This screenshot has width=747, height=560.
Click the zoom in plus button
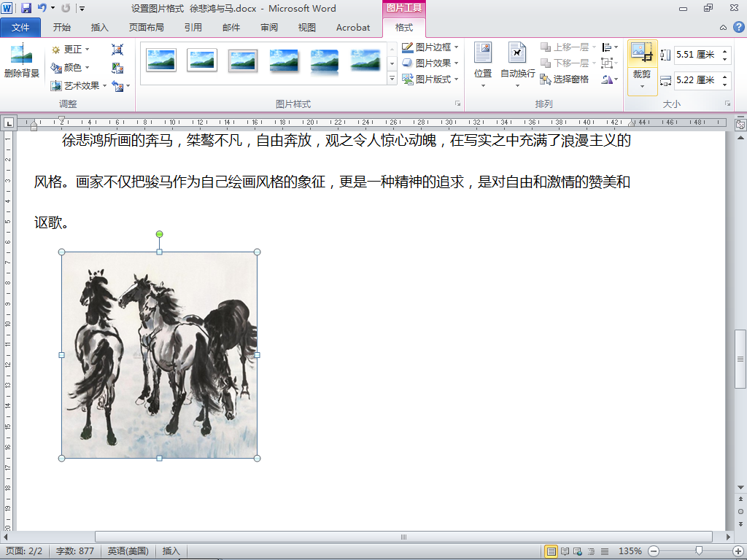pos(739,551)
